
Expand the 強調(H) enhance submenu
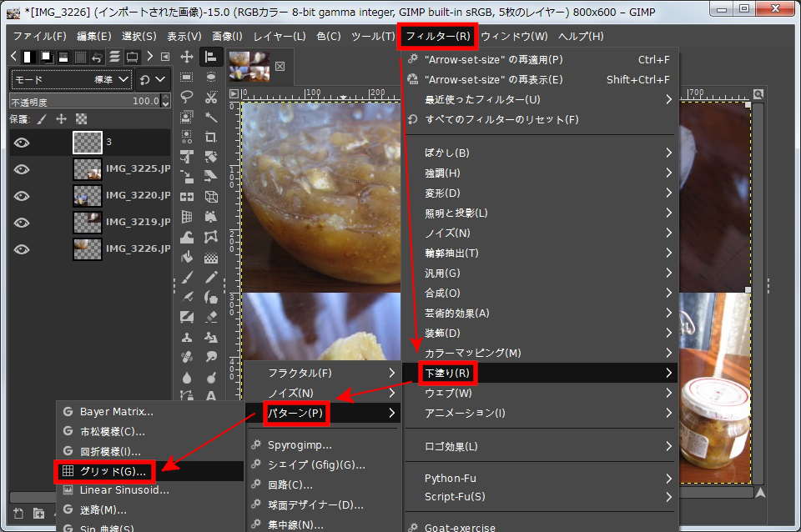click(x=541, y=173)
